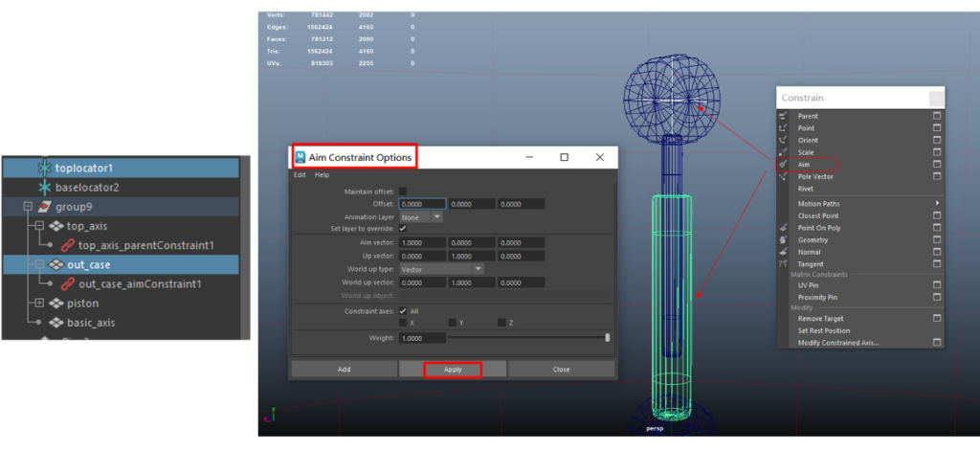Click the basic_axis mesh icon
Screen dimensions: 980x451
pos(56,323)
